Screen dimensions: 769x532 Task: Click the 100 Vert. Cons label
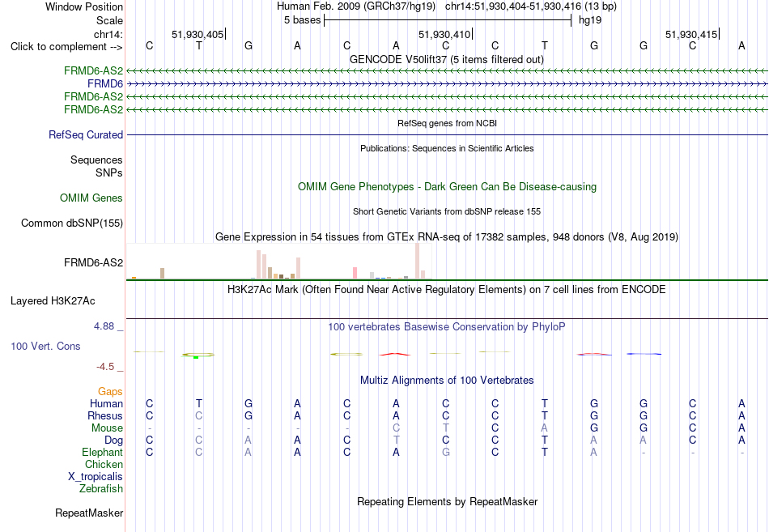(45, 347)
